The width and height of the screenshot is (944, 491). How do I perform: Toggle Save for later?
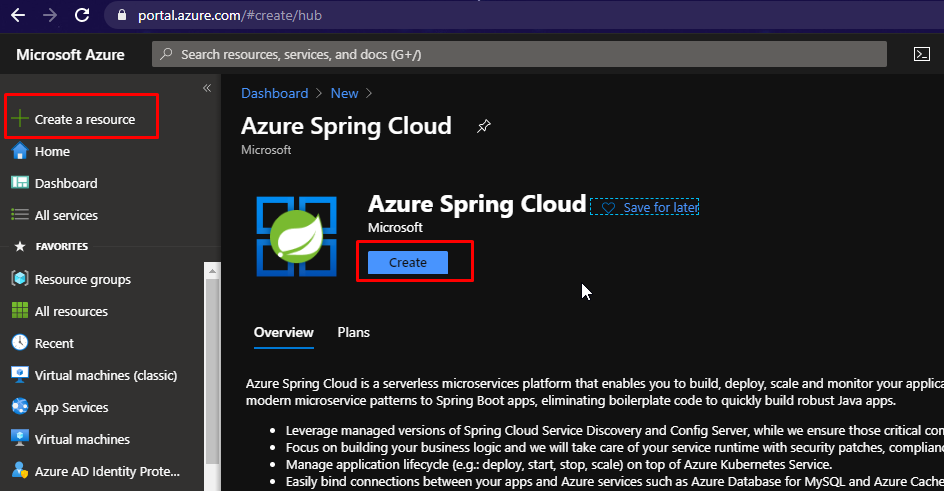[644, 207]
